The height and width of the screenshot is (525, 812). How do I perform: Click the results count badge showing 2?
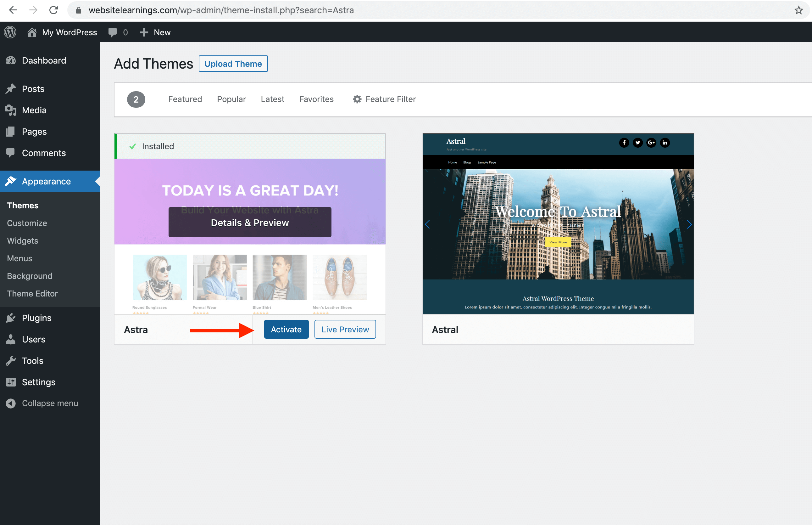coord(136,99)
